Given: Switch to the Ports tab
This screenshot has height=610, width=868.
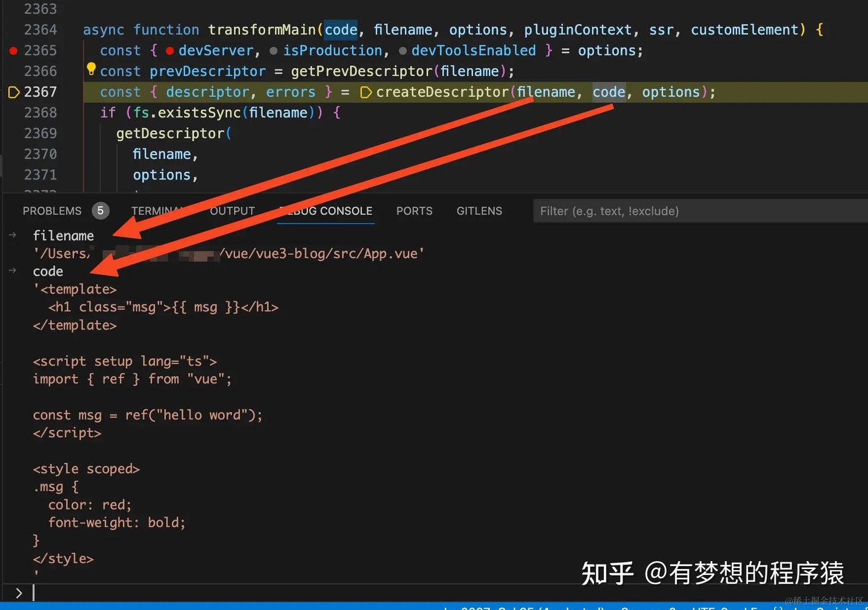Looking at the screenshot, I should click(x=414, y=210).
